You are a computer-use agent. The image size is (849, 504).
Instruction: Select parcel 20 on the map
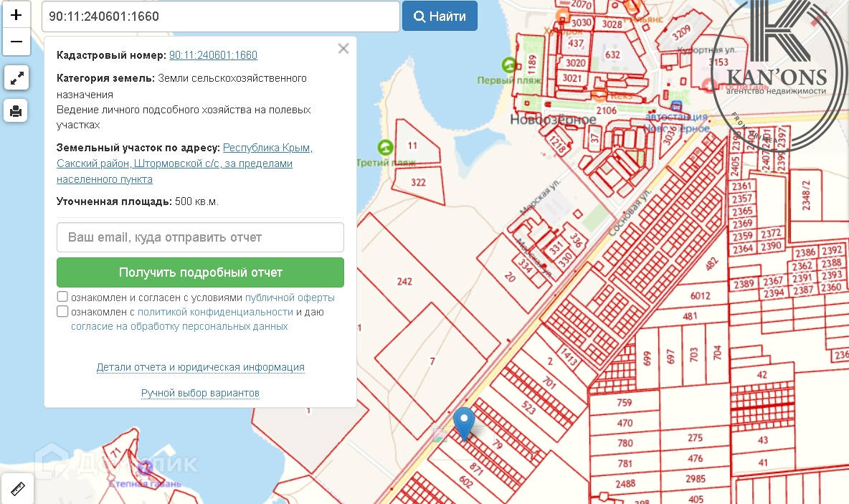coord(510,277)
